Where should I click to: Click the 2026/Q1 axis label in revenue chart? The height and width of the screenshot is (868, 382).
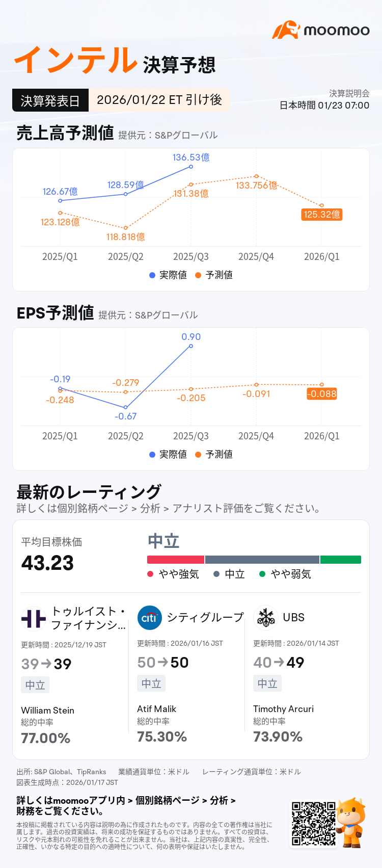pyautogui.click(x=322, y=257)
